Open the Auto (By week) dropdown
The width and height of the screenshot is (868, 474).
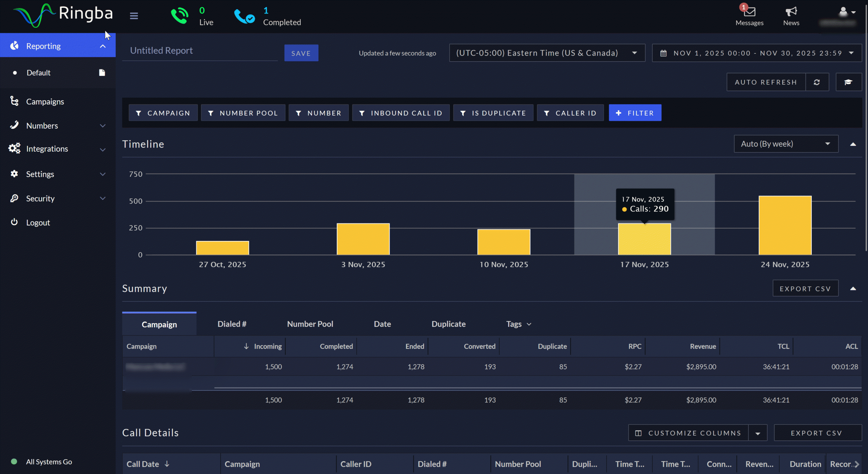786,144
